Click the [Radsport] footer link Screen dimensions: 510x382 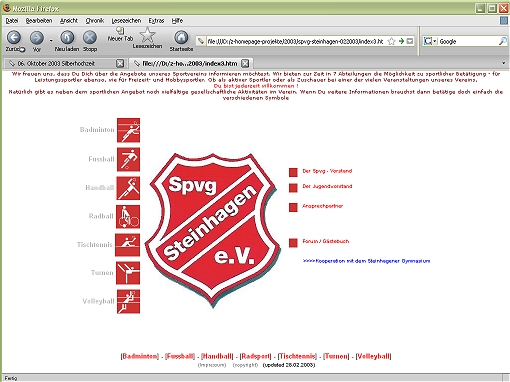point(256,356)
